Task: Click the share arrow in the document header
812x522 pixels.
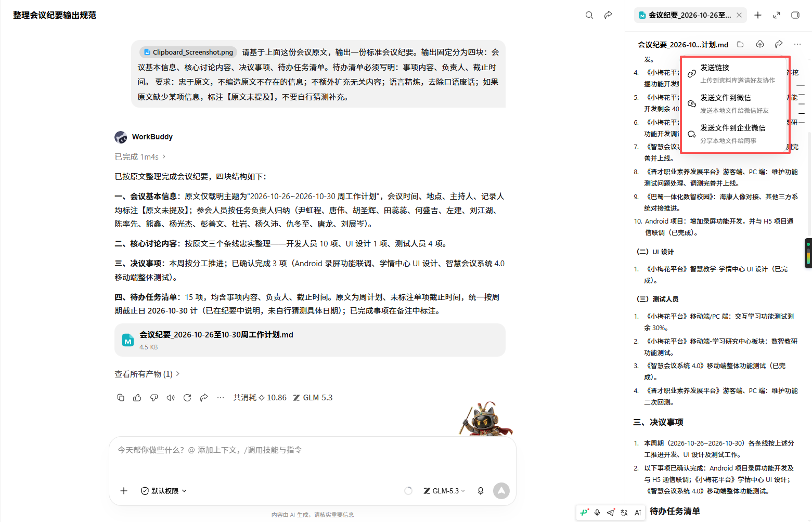Action: [779, 44]
